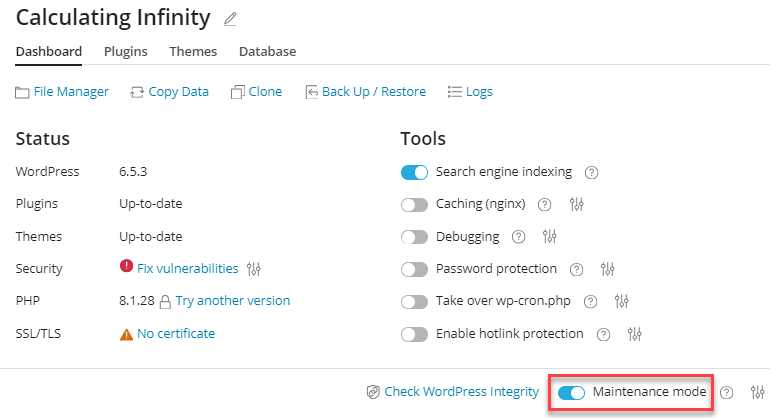Click help icon beside Search engine indexing
Screen dimensions: 777x418
coord(591,172)
